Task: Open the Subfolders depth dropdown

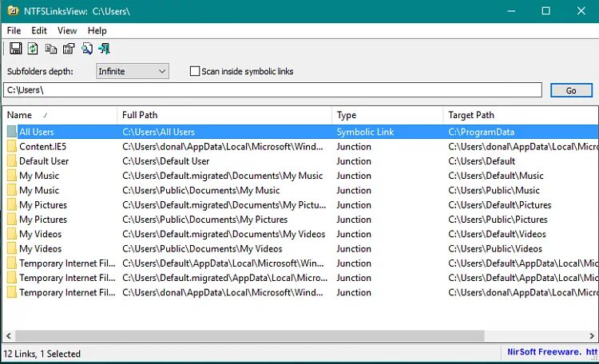Action: pyautogui.click(x=132, y=71)
